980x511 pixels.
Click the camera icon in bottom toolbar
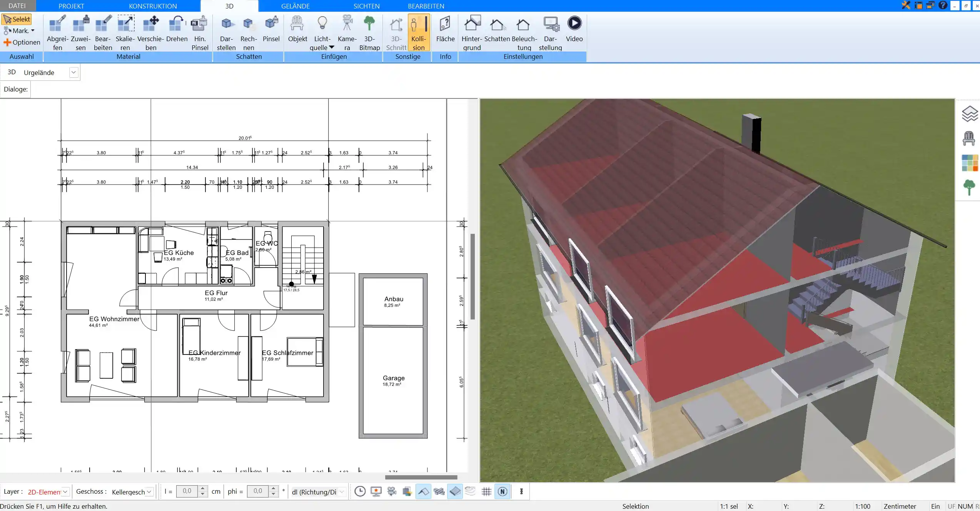coord(392,491)
